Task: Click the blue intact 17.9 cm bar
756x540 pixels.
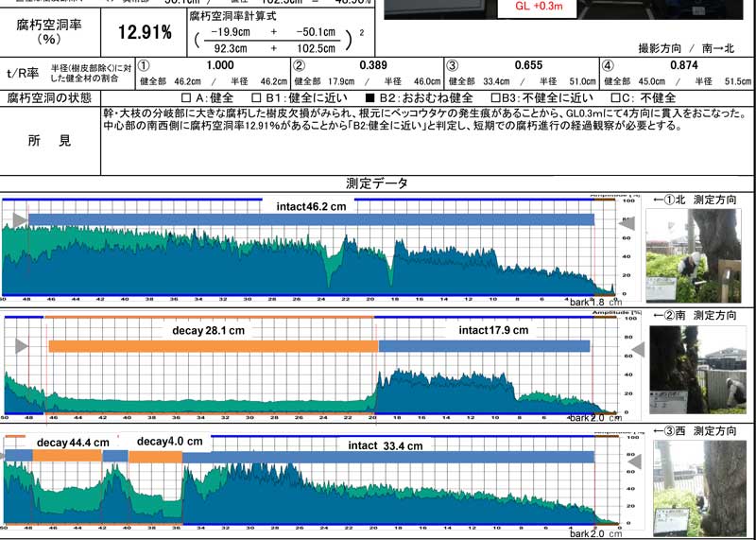Action: pyautogui.click(x=484, y=346)
